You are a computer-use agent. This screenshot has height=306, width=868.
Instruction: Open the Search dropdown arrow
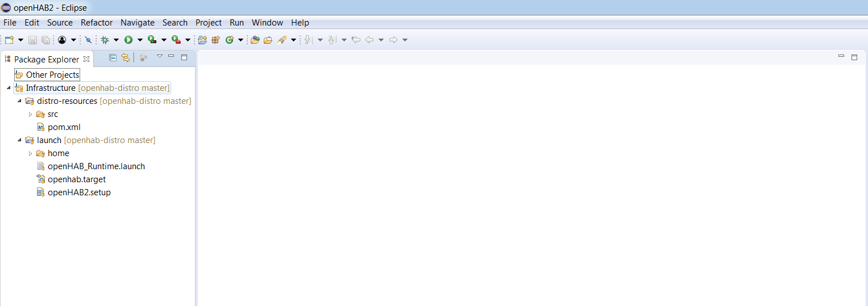pyautogui.click(x=293, y=40)
